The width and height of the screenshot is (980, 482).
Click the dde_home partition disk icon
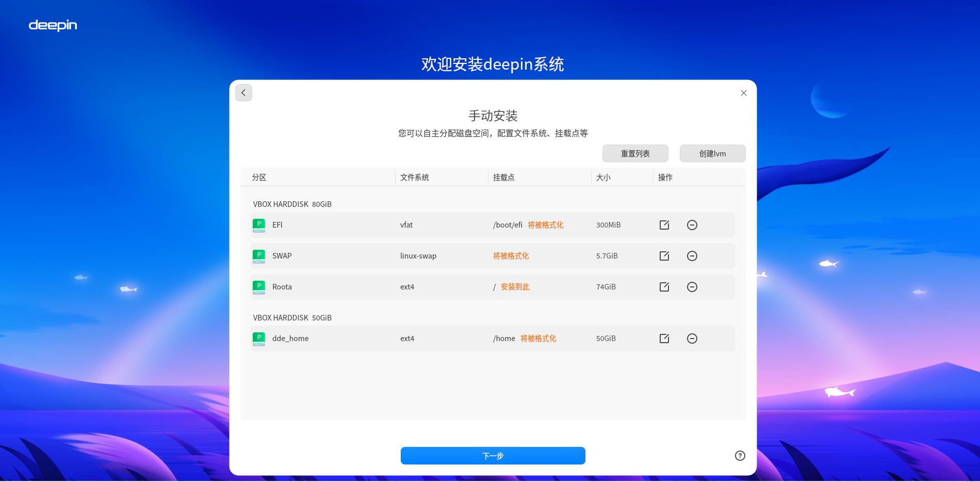(x=259, y=339)
